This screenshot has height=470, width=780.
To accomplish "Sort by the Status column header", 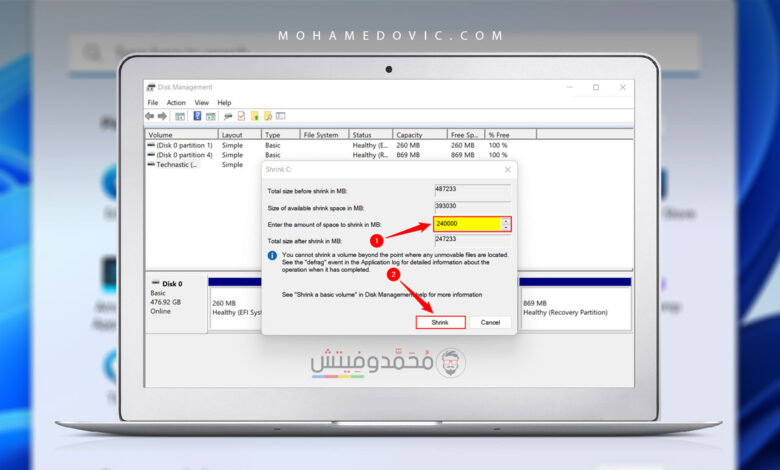I will [371, 135].
